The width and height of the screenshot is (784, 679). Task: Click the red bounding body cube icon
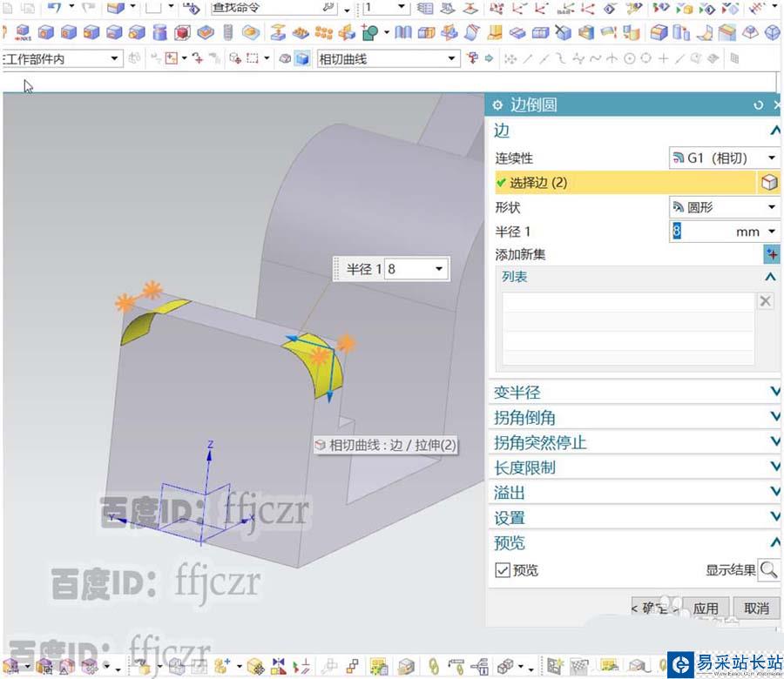(x=182, y=33)
